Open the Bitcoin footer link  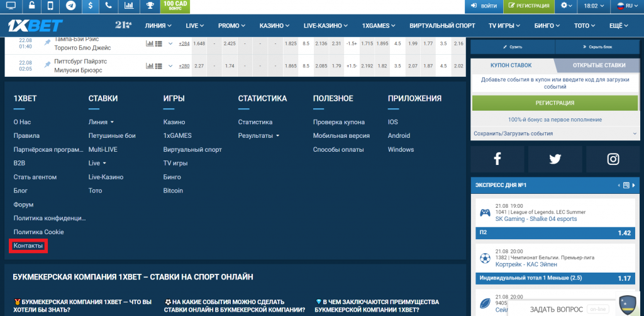(x=173, y=191)
